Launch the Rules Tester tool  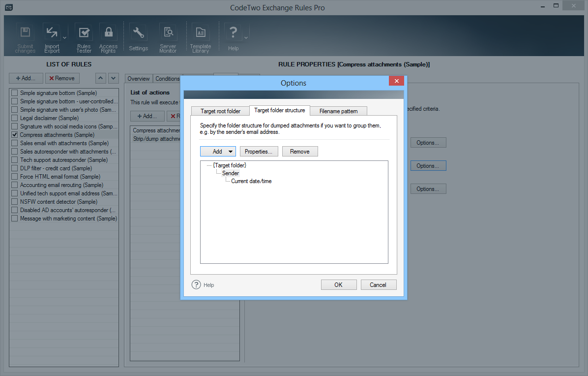[x=84, y=33]
